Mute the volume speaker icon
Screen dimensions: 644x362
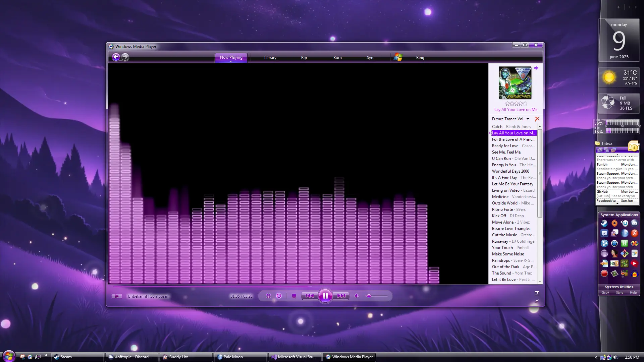(x=357, y=296)
